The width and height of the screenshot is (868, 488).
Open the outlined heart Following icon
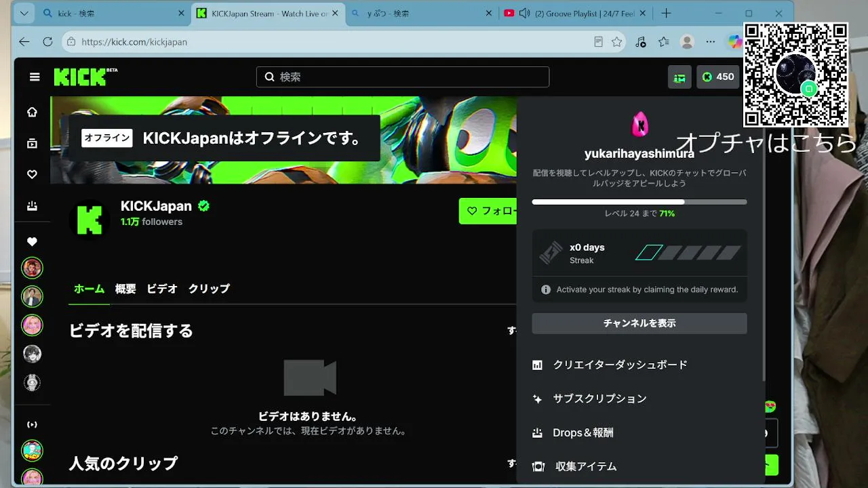coord(32,174)
